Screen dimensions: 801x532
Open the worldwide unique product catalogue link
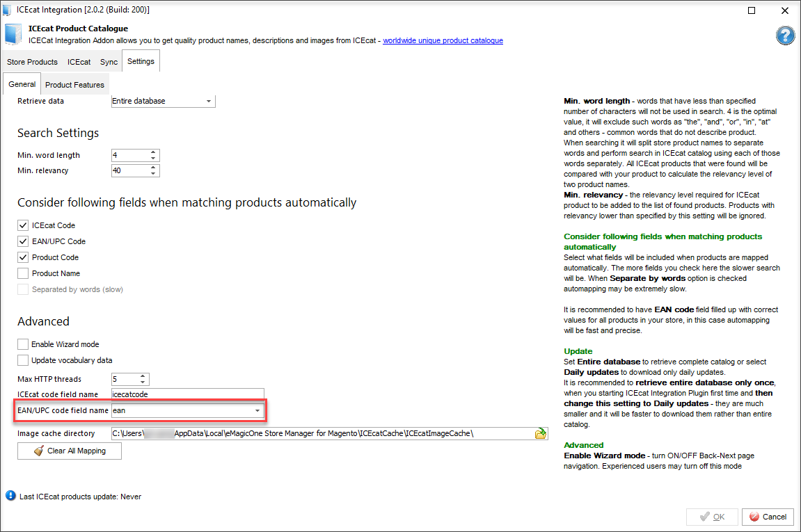tap(443, 40)
